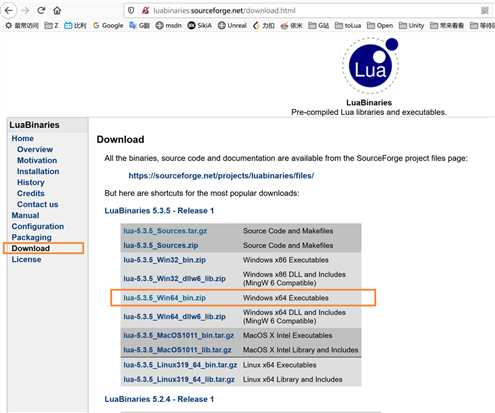Click LuaBinaries 5.3.5 - Release 1 heading link

coord(159,211)
